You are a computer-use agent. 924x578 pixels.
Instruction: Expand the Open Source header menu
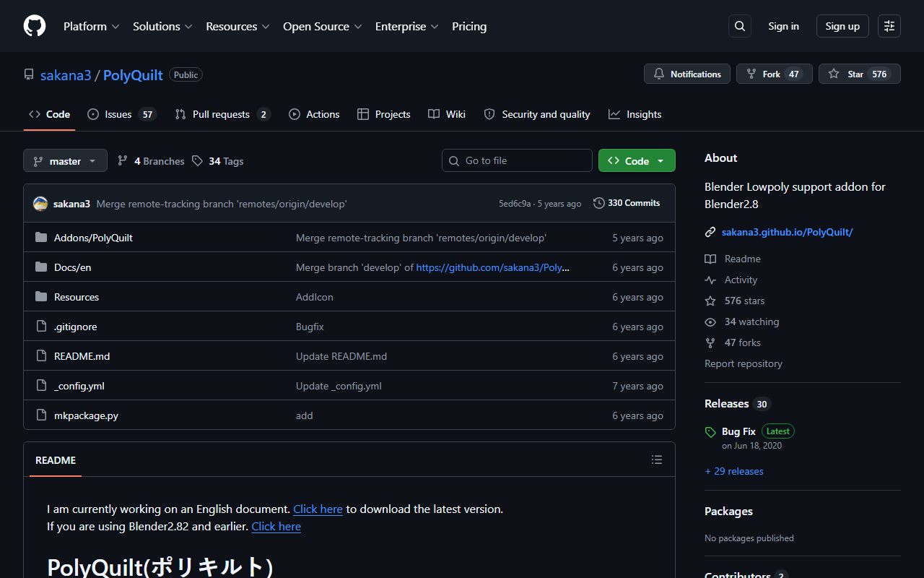click(x=322, y=26)
